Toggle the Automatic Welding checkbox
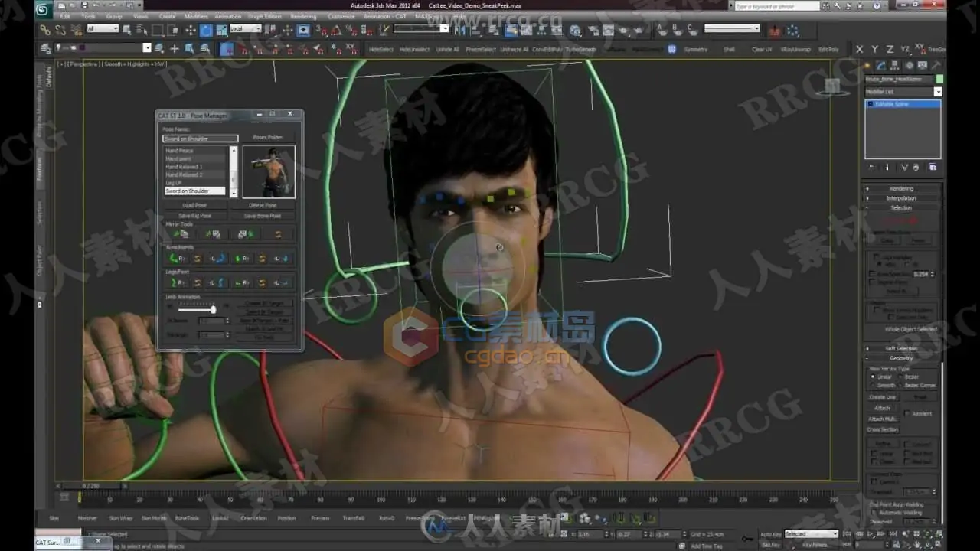Image resolution: width=980 pixels, height=551 pixels. click(x=873, y=513)
